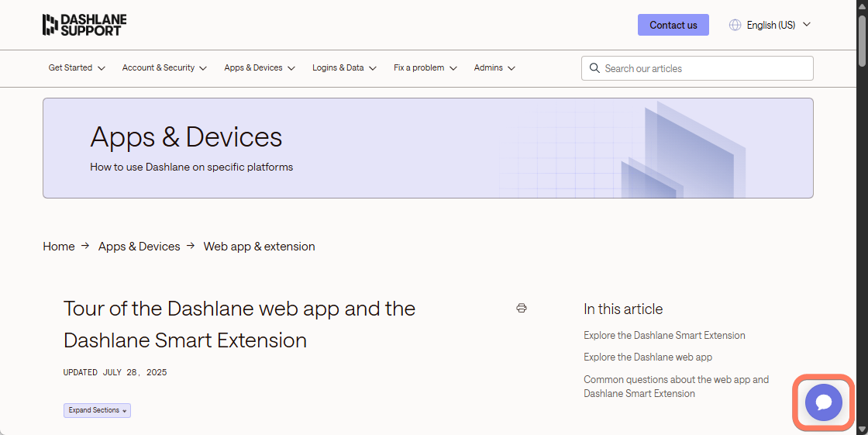Click the magnifier search icon
This screenshot has width=868, height=435.
tap(594, 68)
